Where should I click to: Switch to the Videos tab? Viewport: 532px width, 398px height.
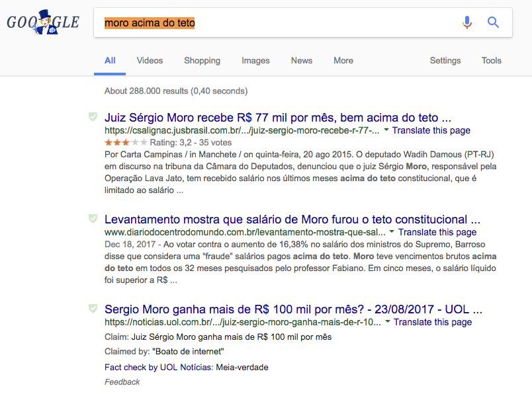(x=150, y=61)
